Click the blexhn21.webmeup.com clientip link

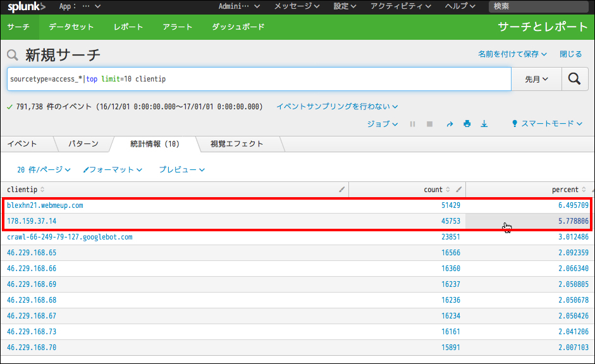45,205
